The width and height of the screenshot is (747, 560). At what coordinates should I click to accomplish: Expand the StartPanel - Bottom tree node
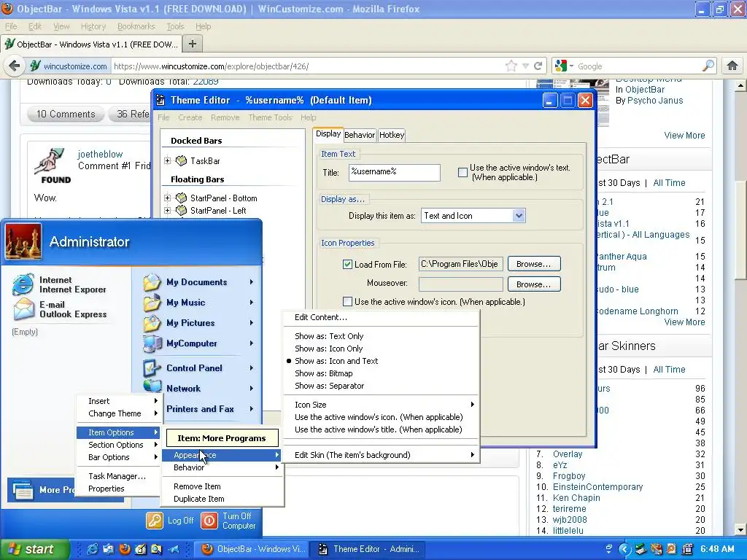click(x=167, y=198)
